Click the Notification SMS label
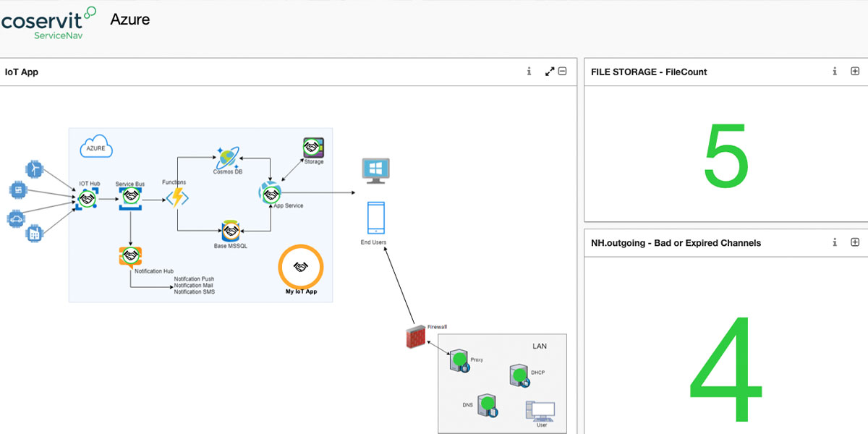 pos(194,292)
